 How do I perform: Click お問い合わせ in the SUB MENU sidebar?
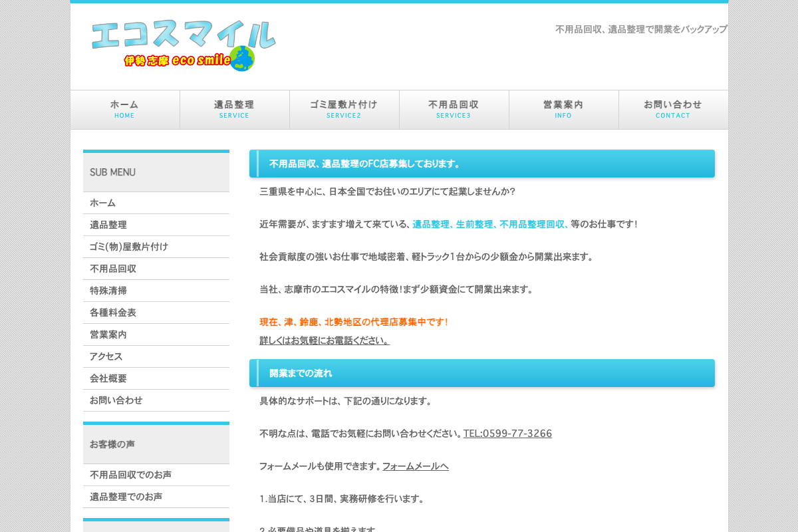click(156, 400)
